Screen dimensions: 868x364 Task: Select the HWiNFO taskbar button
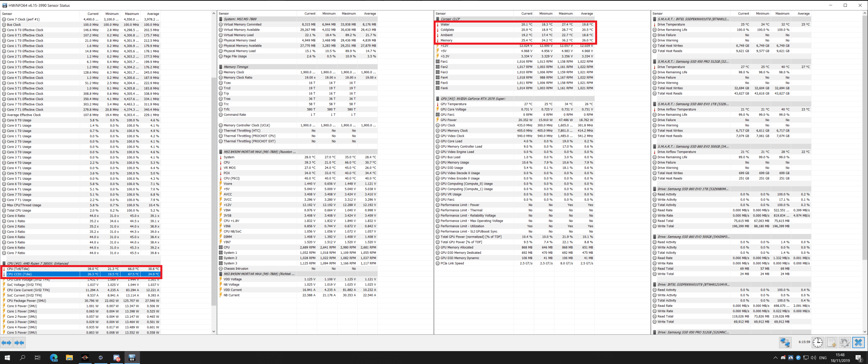tap(132, 358)
